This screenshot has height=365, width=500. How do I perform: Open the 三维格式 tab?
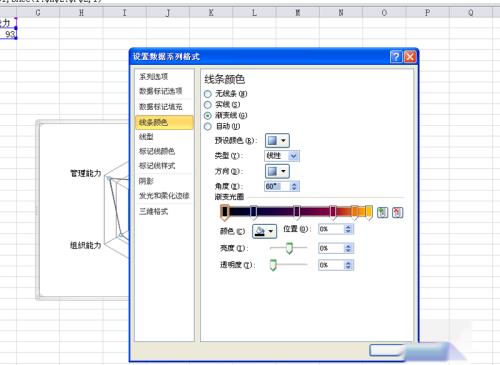click(153, 211)
